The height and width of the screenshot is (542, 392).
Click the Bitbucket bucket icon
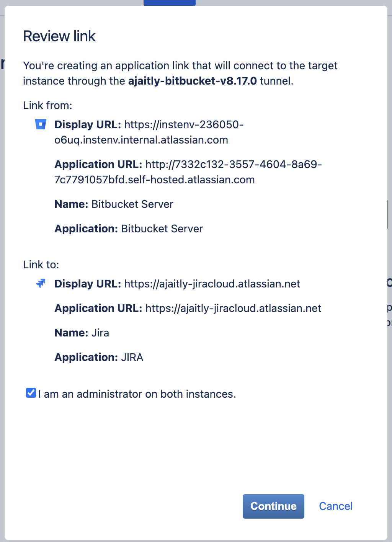coord(41,124)
